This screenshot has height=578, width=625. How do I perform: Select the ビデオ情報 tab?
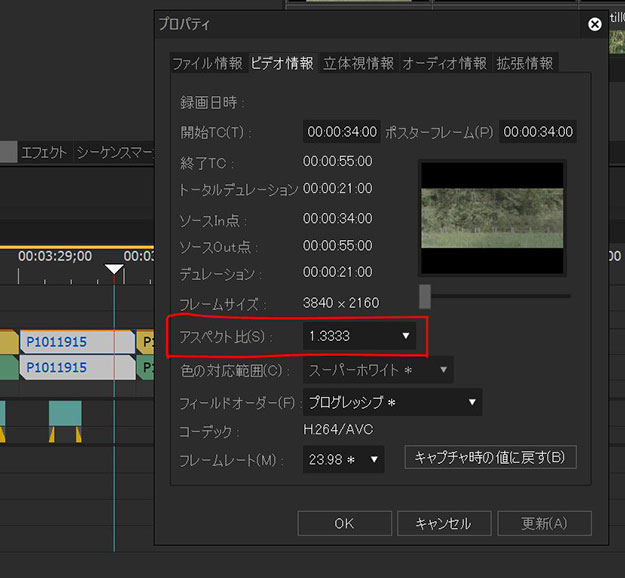click(x=282, y=63)
